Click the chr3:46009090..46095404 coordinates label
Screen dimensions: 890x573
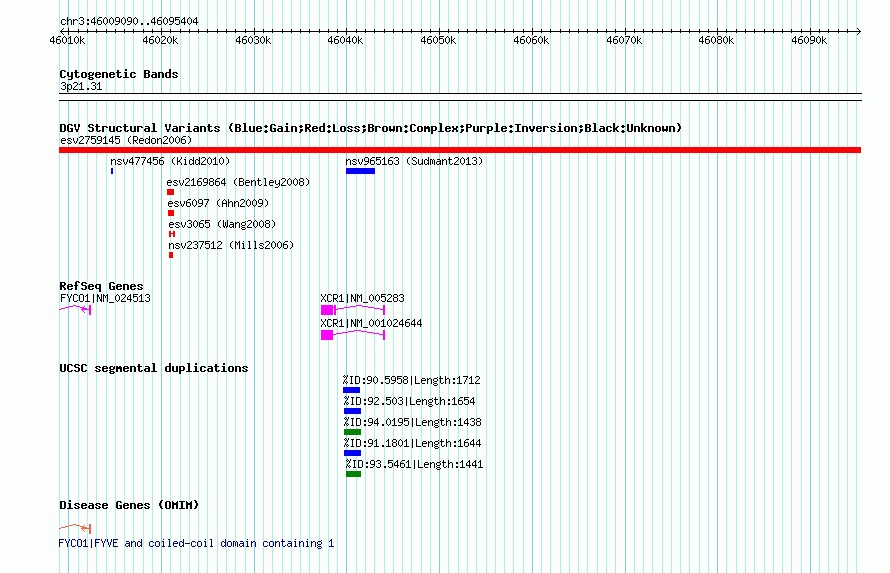tap(129, 21)
